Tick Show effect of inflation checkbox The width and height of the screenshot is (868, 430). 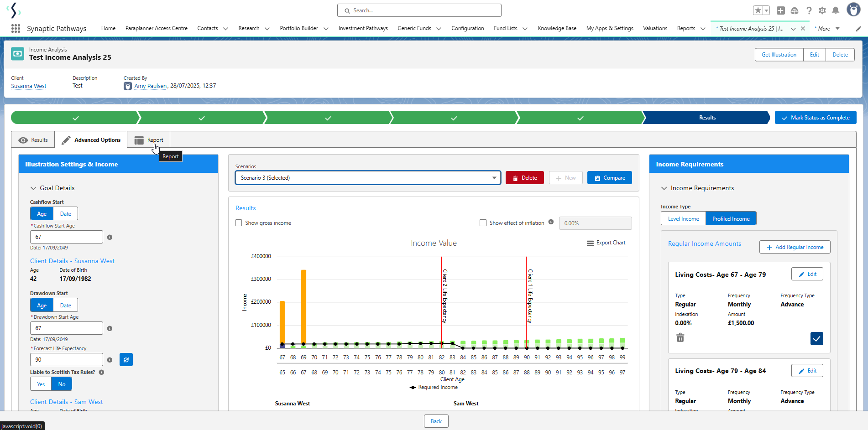coord(483,223)
